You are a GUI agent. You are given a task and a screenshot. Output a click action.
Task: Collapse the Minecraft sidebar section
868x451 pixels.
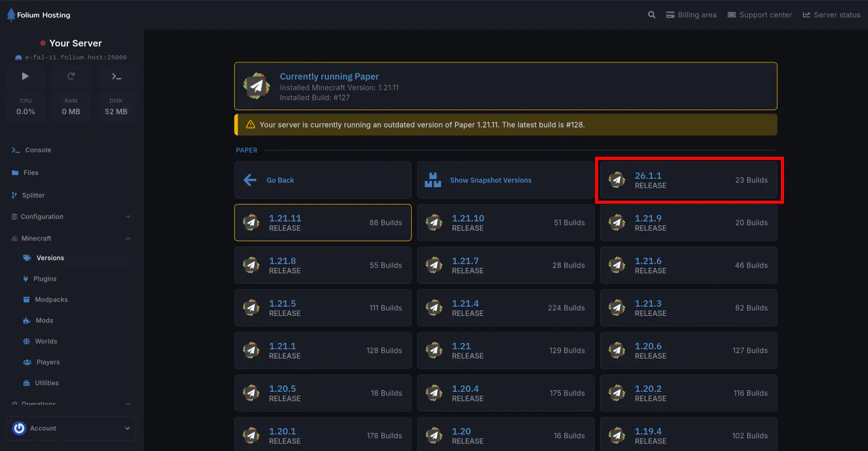128,238
